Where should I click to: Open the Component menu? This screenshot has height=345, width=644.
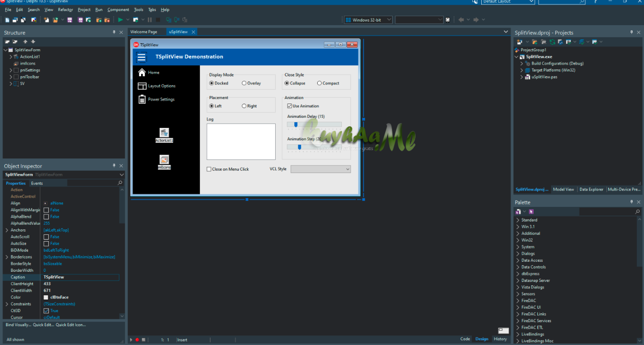(118, 10)
